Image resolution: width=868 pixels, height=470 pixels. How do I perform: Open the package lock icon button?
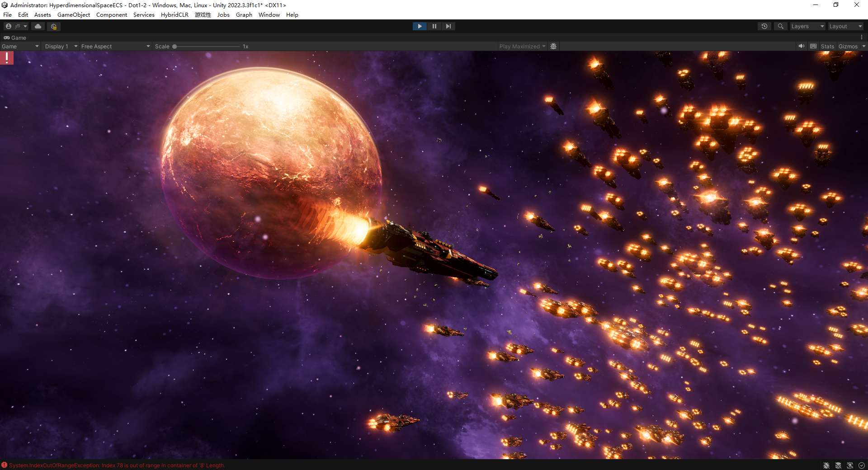coord(53,26)
